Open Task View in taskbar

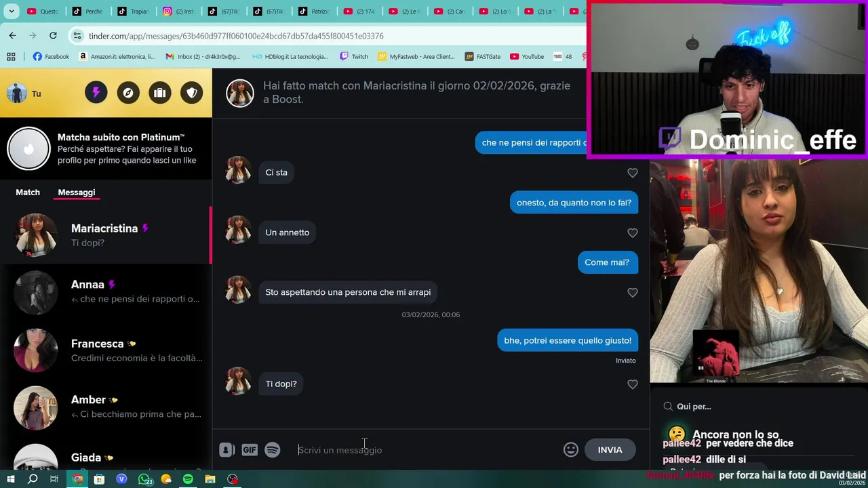[x=54, y=479]
